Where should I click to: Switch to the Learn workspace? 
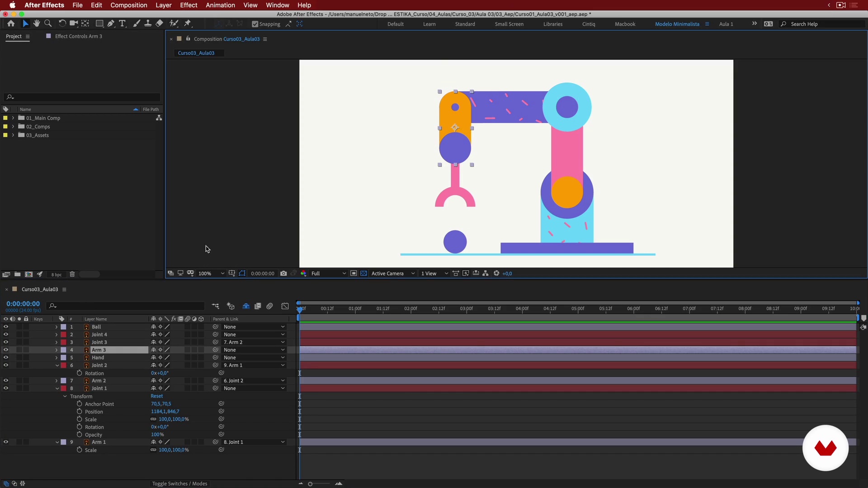pos(429,24)
